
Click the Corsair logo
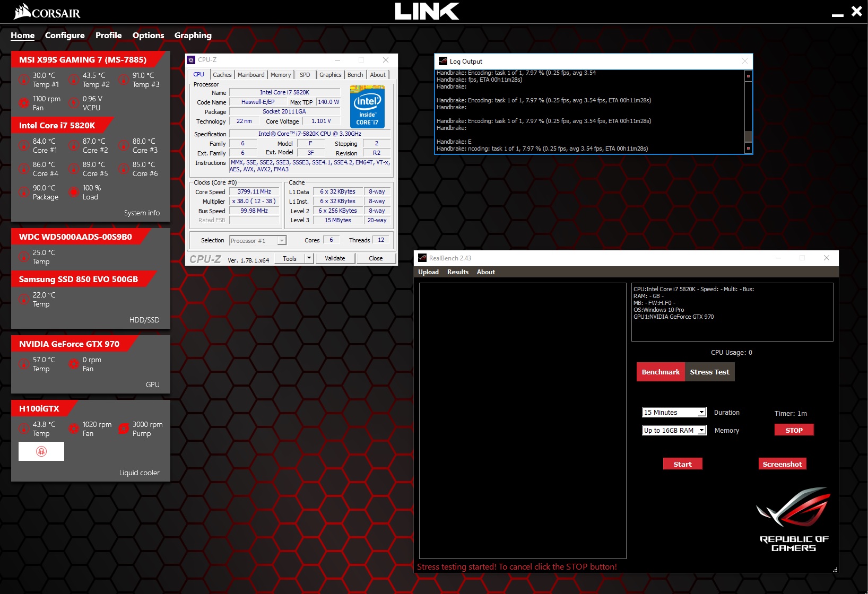point(47,12)
